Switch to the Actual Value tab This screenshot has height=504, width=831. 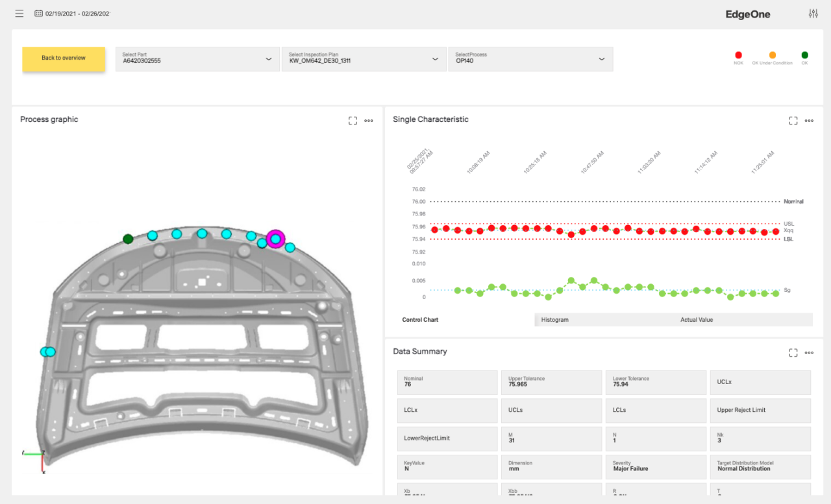(697, 320)
